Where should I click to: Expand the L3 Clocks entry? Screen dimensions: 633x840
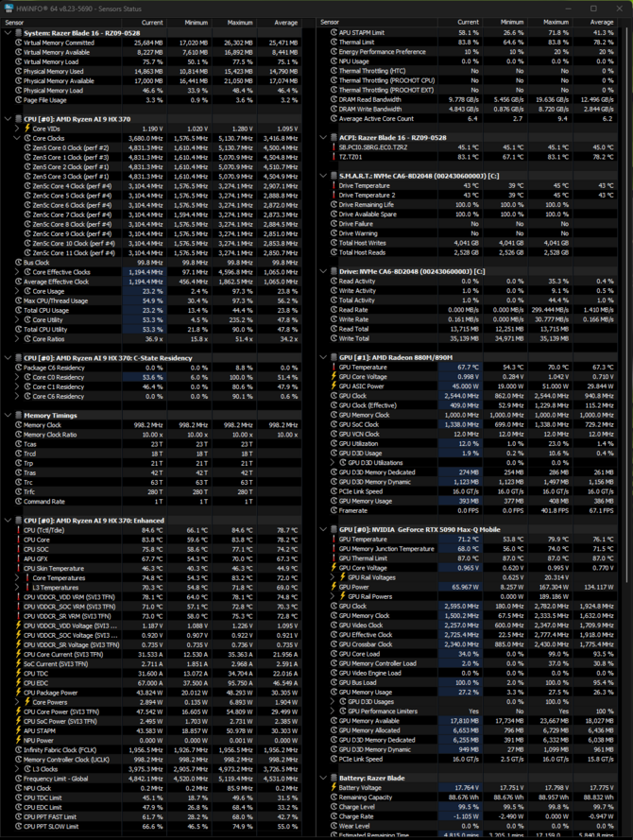17,769
